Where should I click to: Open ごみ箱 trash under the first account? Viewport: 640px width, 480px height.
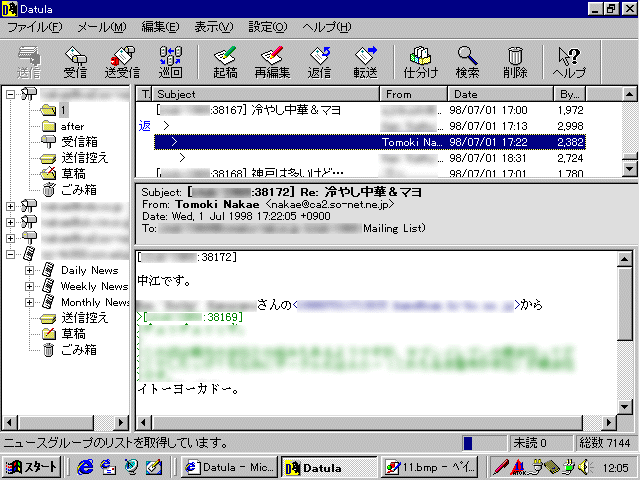79,190
